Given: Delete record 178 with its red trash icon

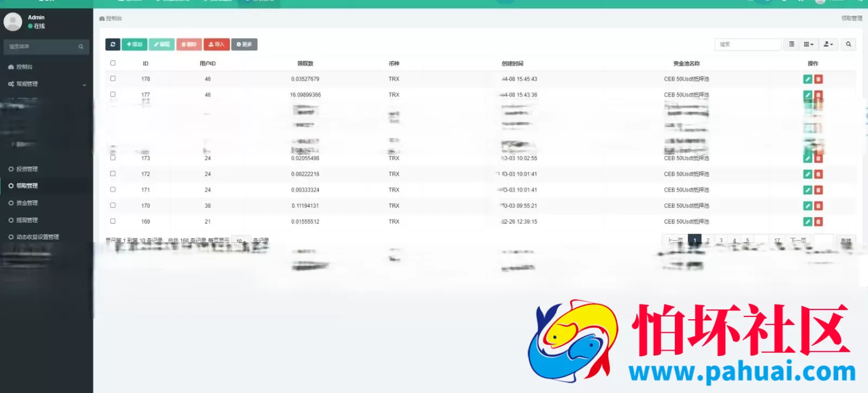Looking at the screenshot, I should (818, 79).
